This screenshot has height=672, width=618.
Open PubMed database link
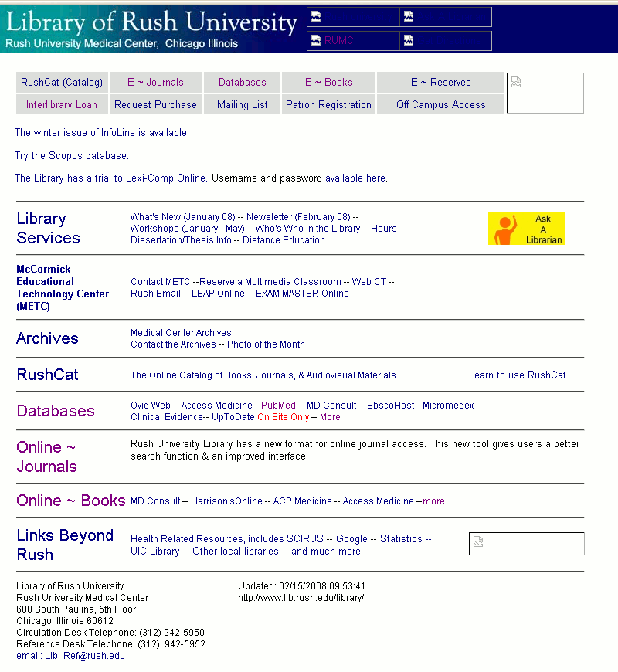(x=278, y=405)
